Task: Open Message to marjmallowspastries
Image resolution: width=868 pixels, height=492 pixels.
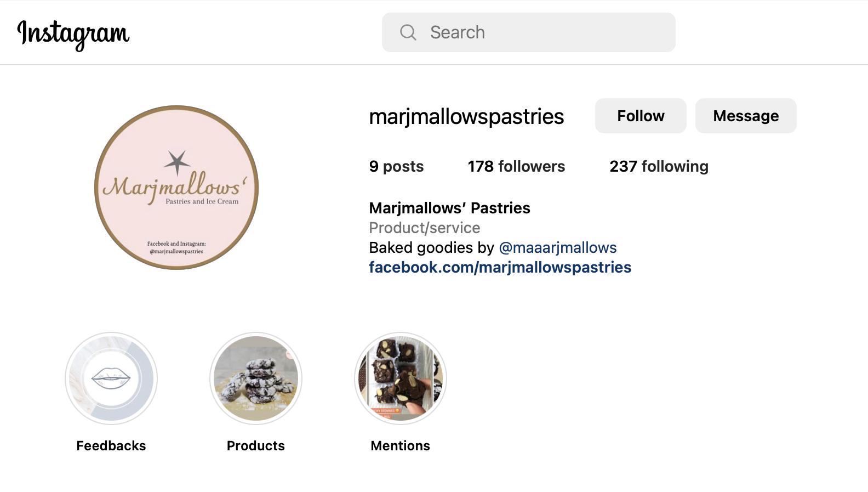Action: click(x=746, y=116)
